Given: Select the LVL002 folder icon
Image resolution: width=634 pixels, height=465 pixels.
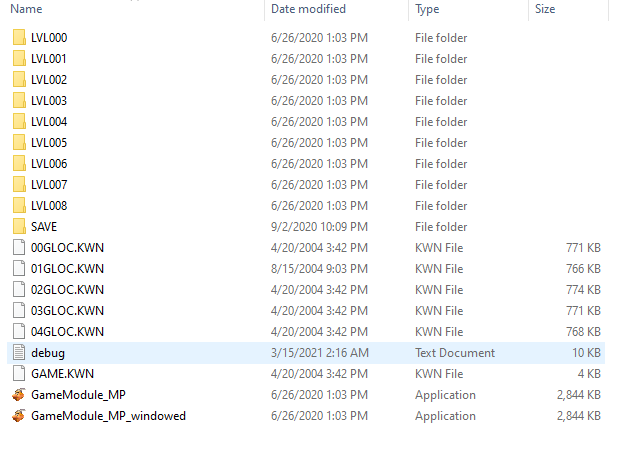Looking at the screenshot, I should 19,80.
